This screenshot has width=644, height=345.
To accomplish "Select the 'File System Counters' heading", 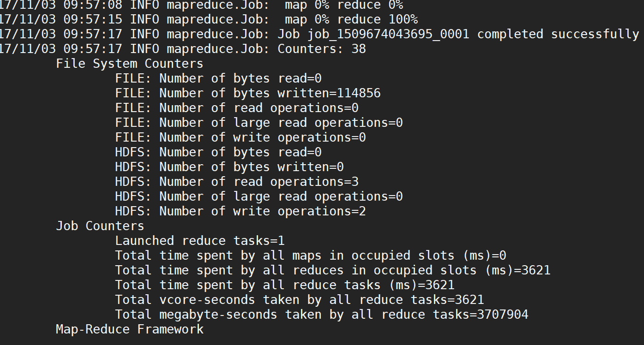I will pyautogui.click(x=130, y=64).
